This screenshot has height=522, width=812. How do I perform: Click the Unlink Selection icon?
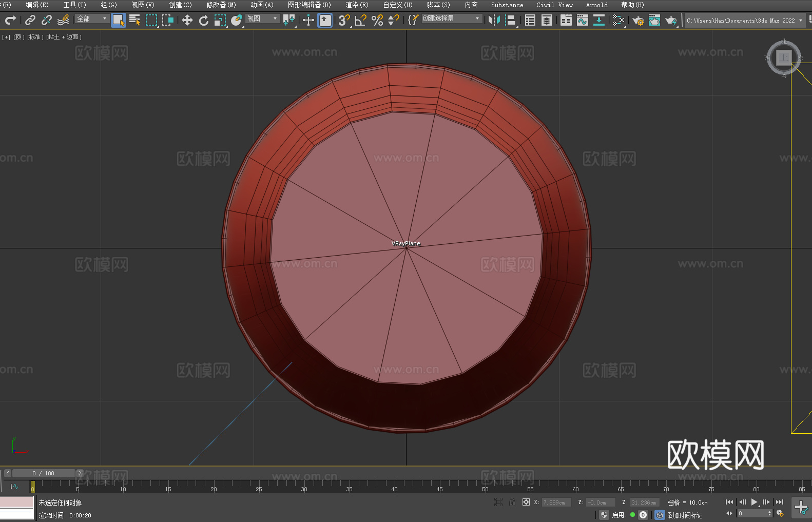pos(47,21)
